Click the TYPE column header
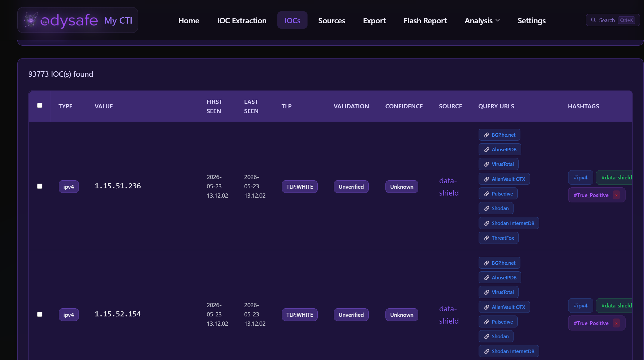Image resolution: width=644 pixels, height=360 pixels. coord(65,106)
